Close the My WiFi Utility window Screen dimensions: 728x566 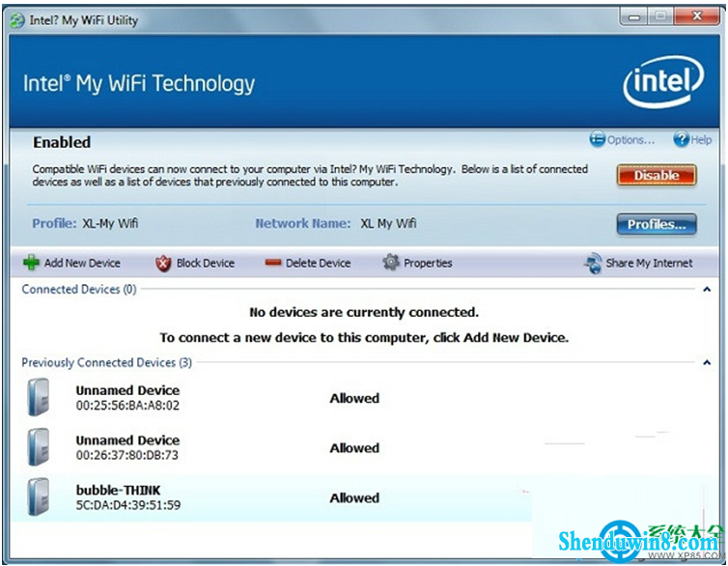[x=696, y=16]
